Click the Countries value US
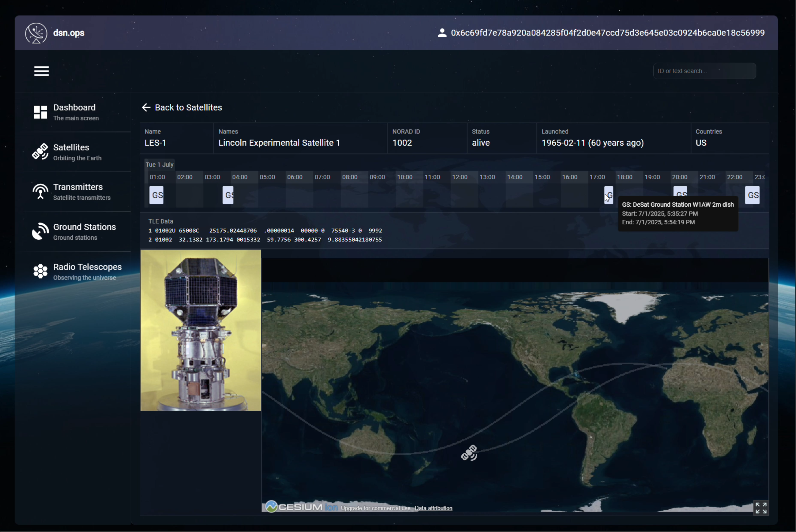Image resolution: width=796 pixels, height=532 pixels. click(x=701, y=143)
